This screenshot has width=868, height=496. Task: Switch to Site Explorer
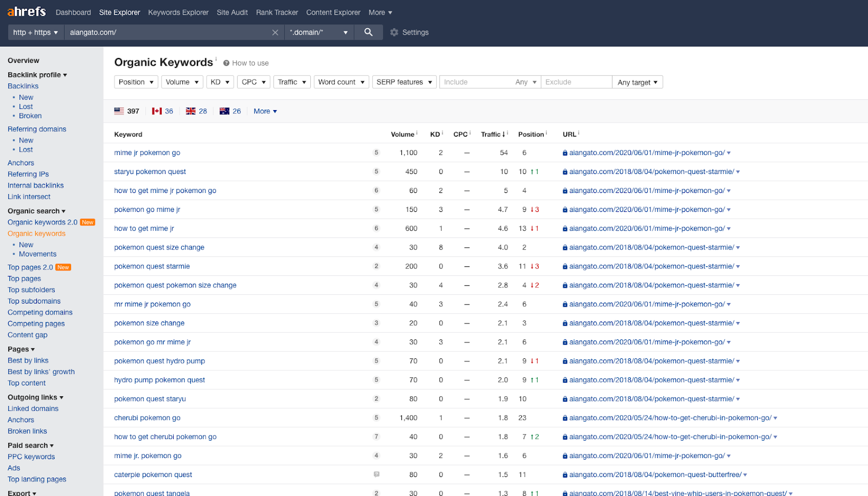[119, 12]
